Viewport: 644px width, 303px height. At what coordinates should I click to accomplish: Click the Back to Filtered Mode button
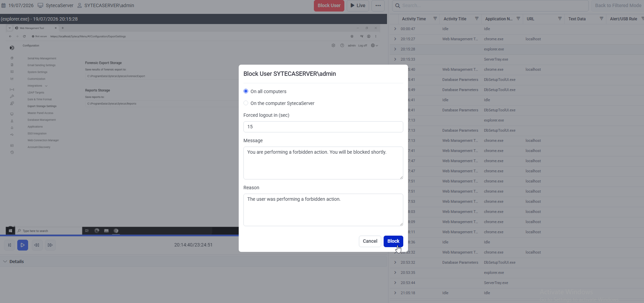pos(618,5)
